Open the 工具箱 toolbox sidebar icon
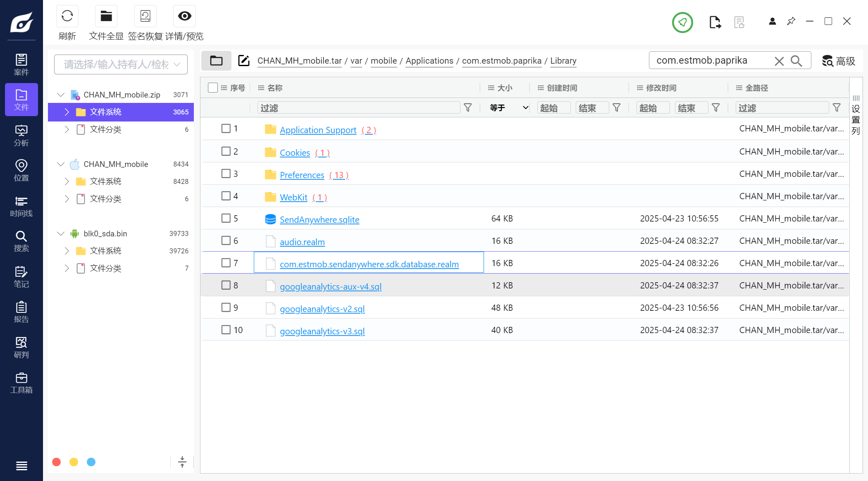This screenshot has height=481, width=868. 21,383
